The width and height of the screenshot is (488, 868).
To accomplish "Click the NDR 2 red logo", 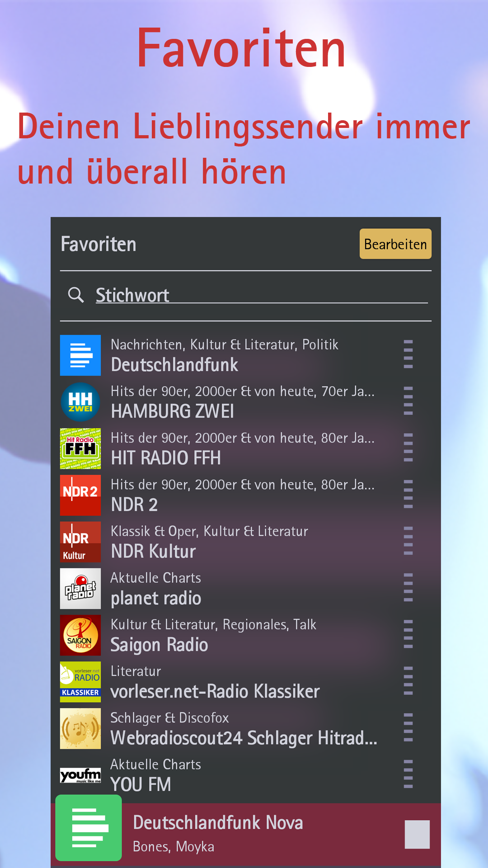I will click(x=80, y=495).
